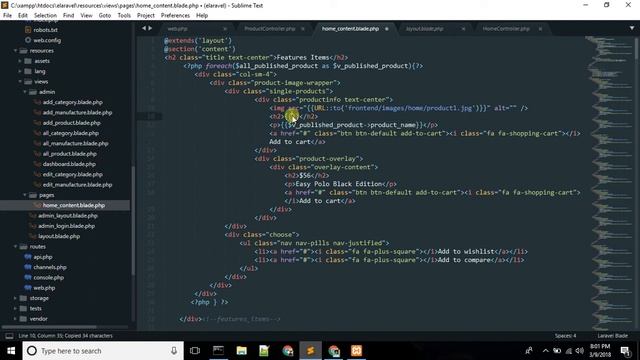Expand the lang folder arrow

(20, 71)
